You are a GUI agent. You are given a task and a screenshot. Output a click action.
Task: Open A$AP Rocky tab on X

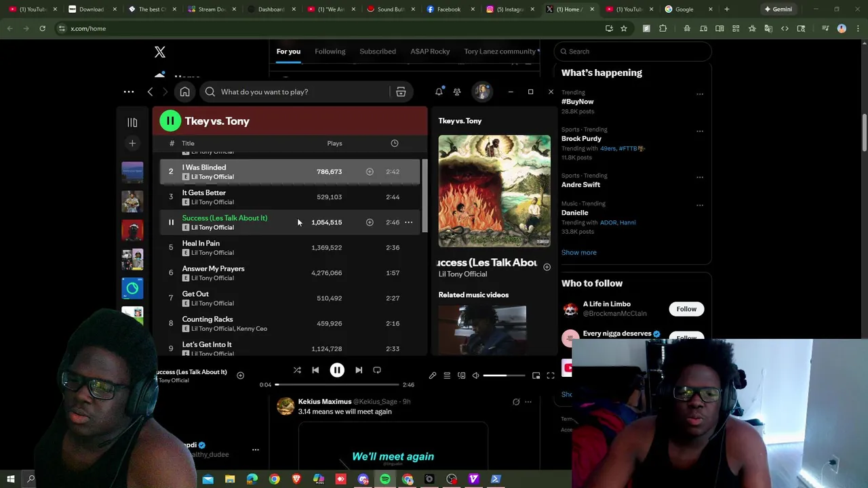(430, 52)
